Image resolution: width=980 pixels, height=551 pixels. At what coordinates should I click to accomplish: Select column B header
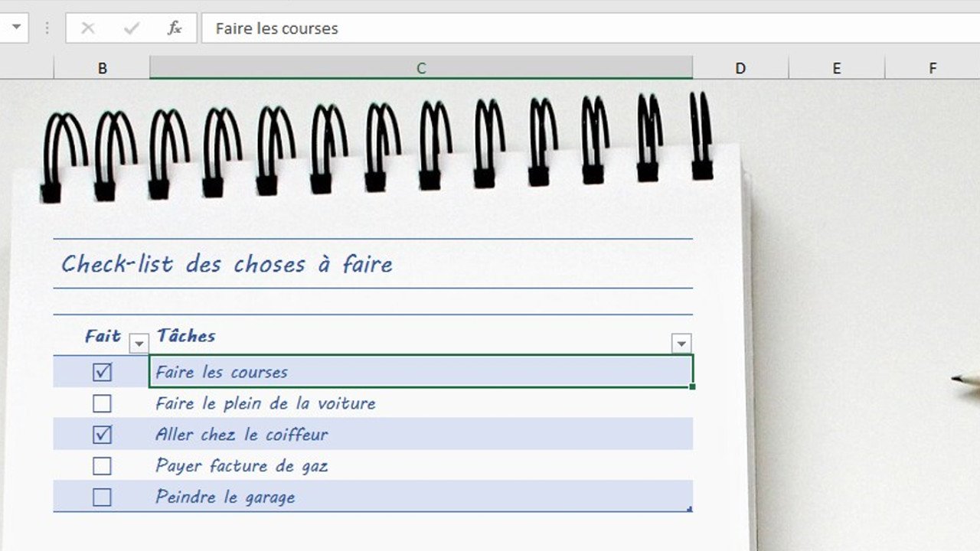point(102,68)
